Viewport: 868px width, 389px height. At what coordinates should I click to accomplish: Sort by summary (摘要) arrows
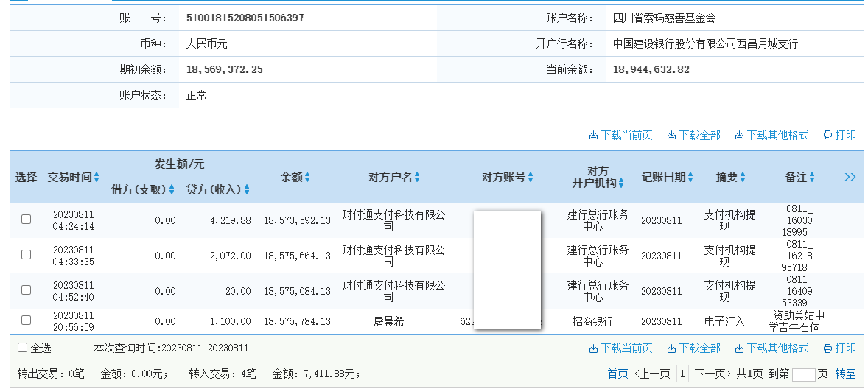743,177
